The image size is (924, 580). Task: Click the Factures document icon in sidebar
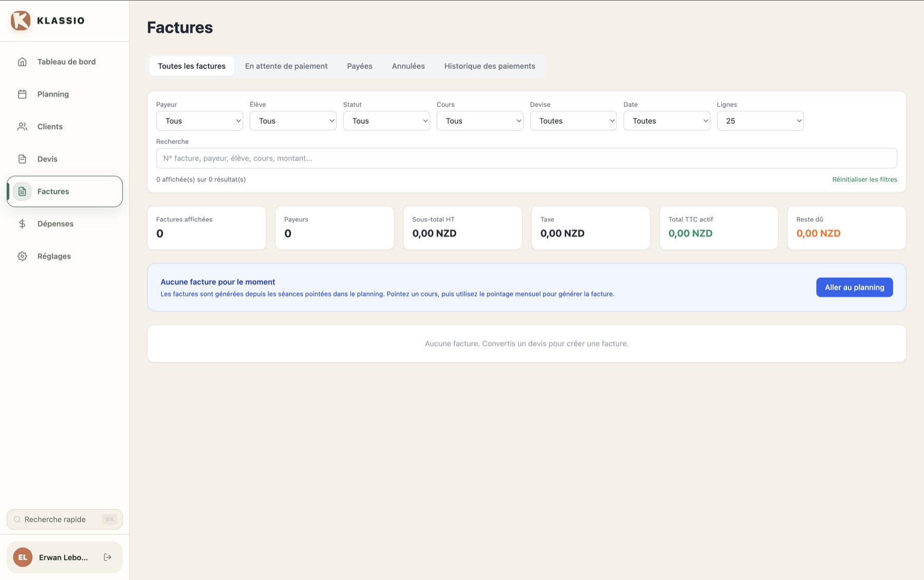(22, 191)
